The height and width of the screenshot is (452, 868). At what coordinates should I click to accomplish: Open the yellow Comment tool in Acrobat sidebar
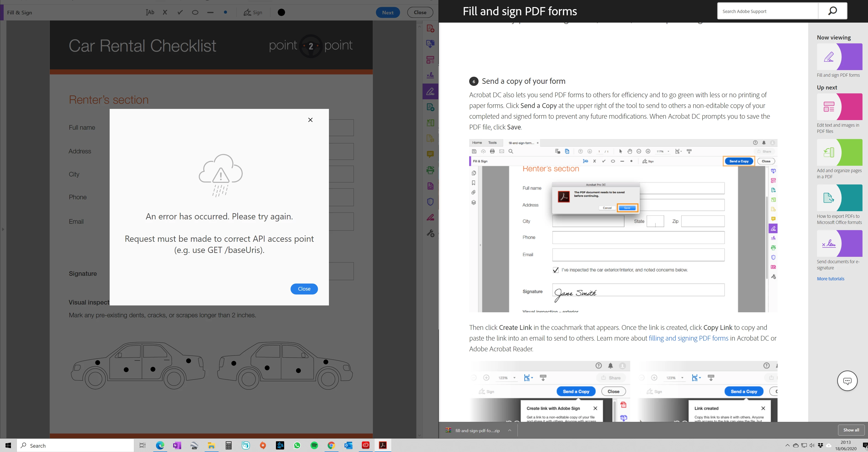click(430, 154)
